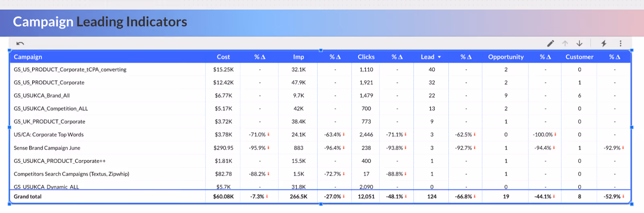Click the Campaign Leading Indicators title

click(100, 22)
